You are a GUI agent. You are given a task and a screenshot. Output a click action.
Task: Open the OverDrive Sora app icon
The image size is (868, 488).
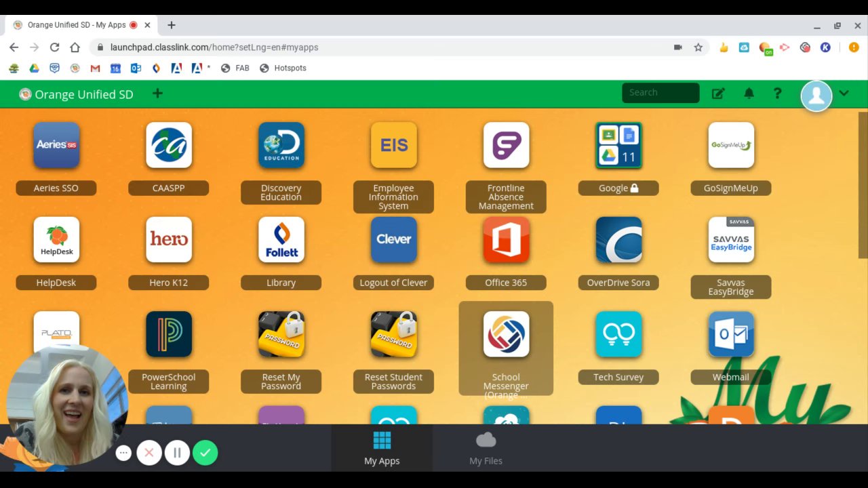(618, 239)
